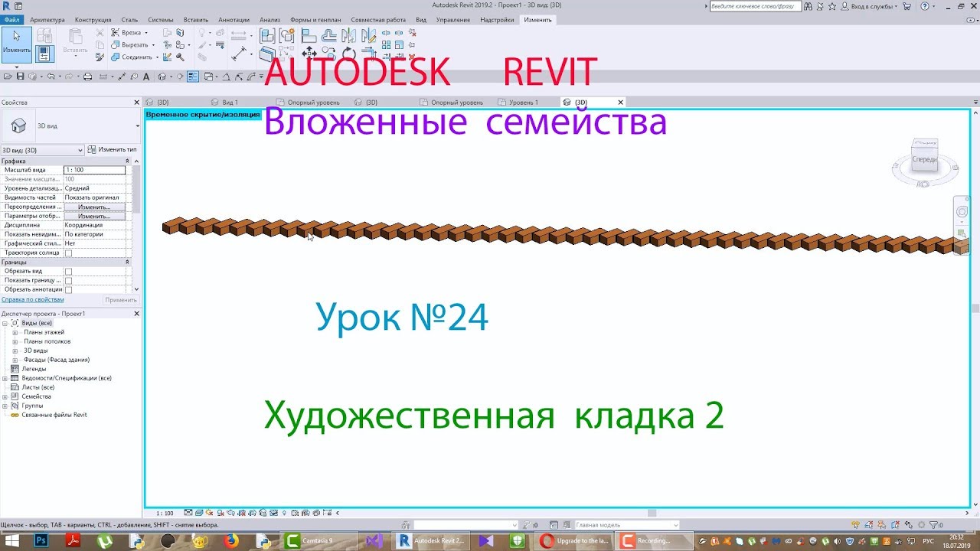Expand the Планы этажей tree node
Screen dimensions: 980x551
pyautogui.click(x=15, y=333)
